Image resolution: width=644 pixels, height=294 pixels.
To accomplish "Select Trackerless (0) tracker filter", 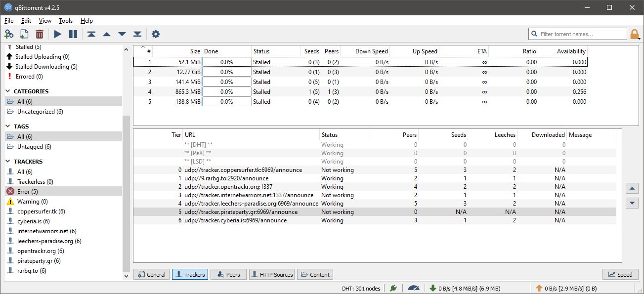I will [x=63, y=182].
